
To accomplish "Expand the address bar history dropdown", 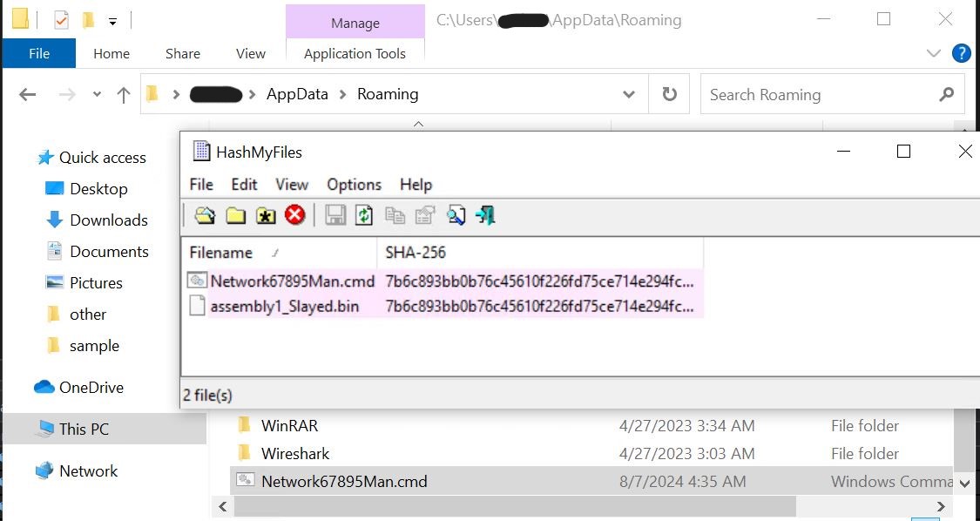I will click(629, 94).
